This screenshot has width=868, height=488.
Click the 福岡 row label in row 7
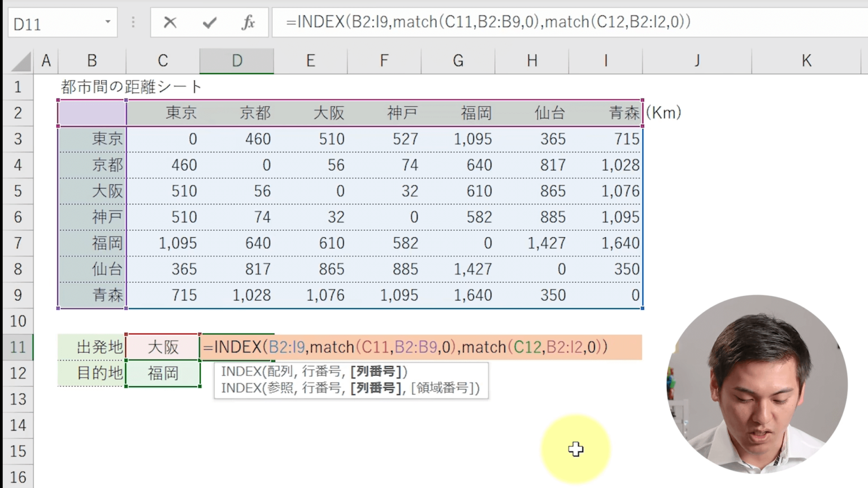pos(92,243)
